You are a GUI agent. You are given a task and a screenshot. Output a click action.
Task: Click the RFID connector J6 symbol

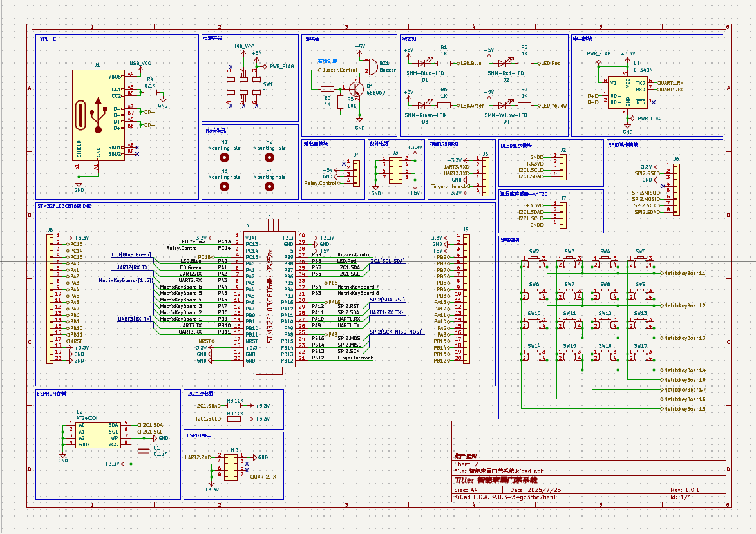(676, 189)
